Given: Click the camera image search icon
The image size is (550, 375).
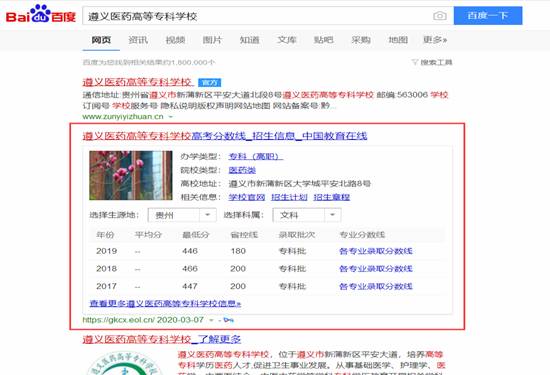Looking at the screenshot, I should pos(440,16).
